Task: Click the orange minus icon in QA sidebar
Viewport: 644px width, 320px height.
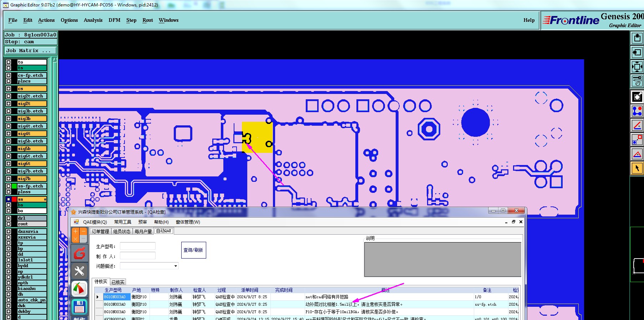Action: pos(83,231)
